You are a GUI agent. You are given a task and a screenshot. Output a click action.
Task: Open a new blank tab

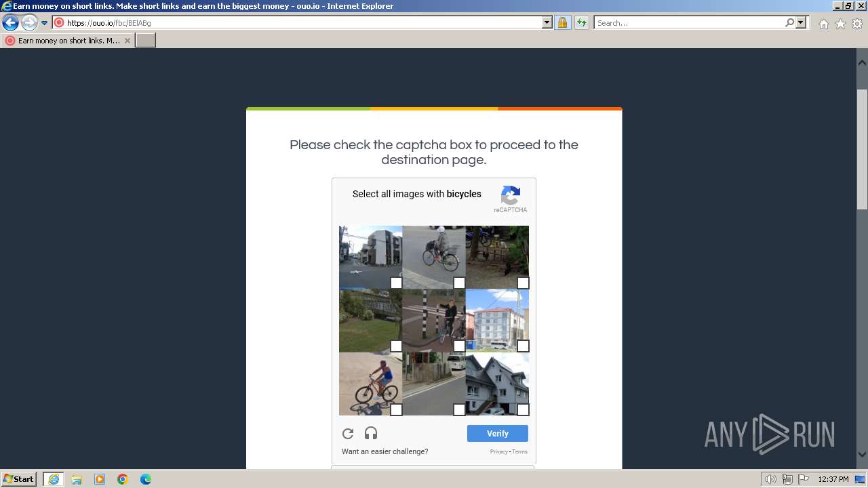click(x=146, y=41)
